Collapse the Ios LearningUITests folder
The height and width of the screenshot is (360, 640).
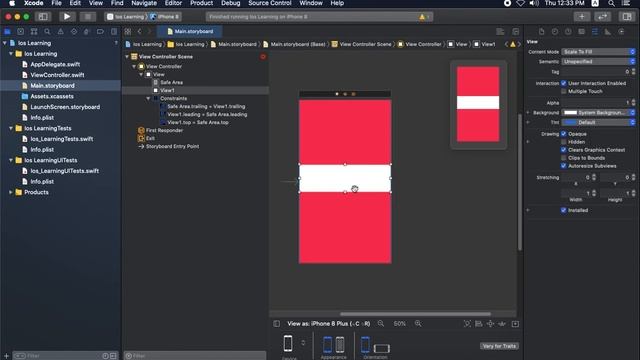point(11,160)
